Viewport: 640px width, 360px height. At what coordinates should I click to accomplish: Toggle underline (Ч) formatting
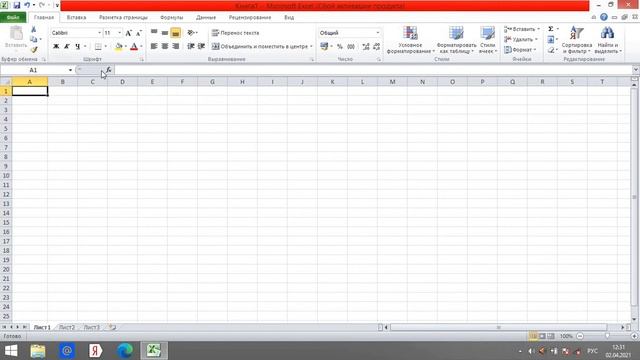pyautogui.click(x=78, y=47)
